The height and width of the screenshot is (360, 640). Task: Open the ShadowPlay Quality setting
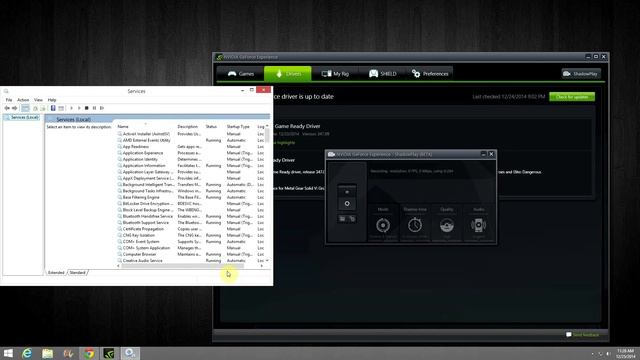point(447,224)
